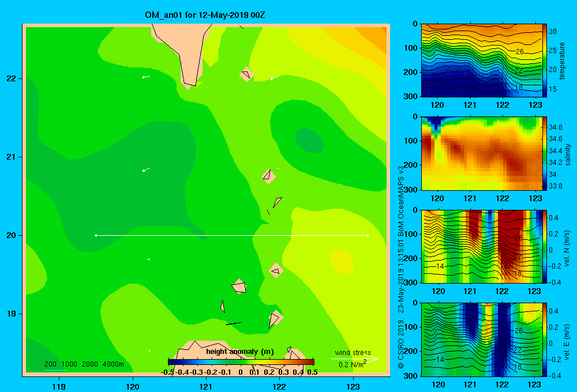Viewport: 577px width, 392px height.
Task: Click the salinity color scale bar
Action: click(x=545, y=153)
